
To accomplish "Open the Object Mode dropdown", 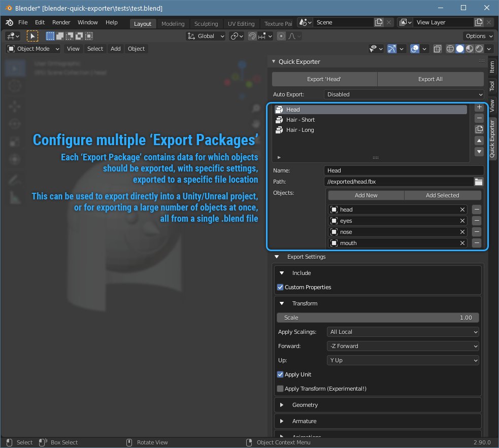I will tap(34, 49).
